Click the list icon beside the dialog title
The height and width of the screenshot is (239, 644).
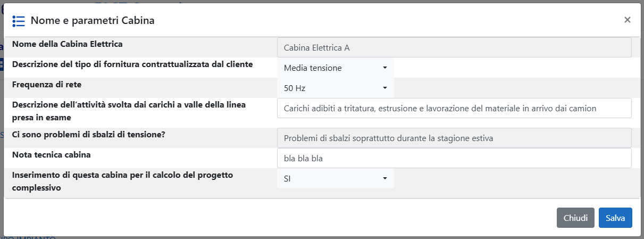[19, 21]
